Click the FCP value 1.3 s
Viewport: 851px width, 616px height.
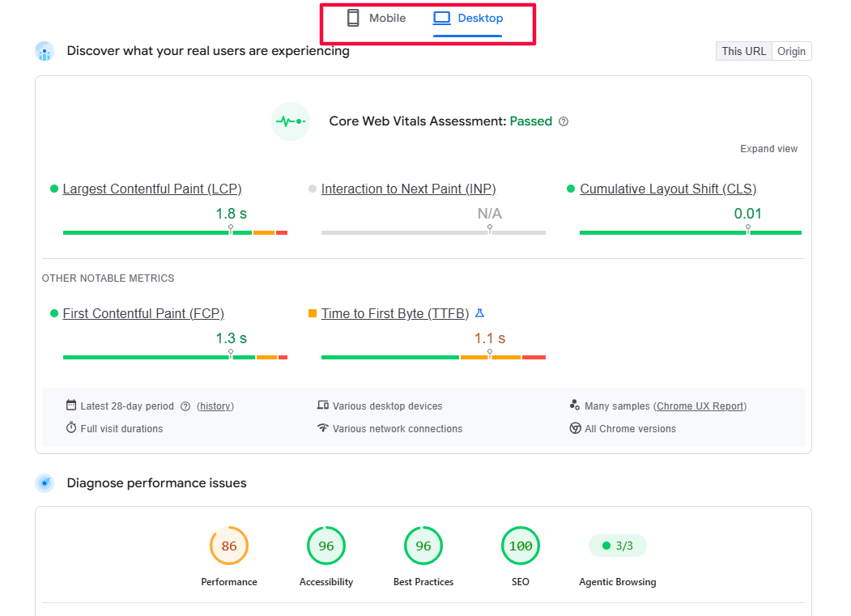click(232, 338)
